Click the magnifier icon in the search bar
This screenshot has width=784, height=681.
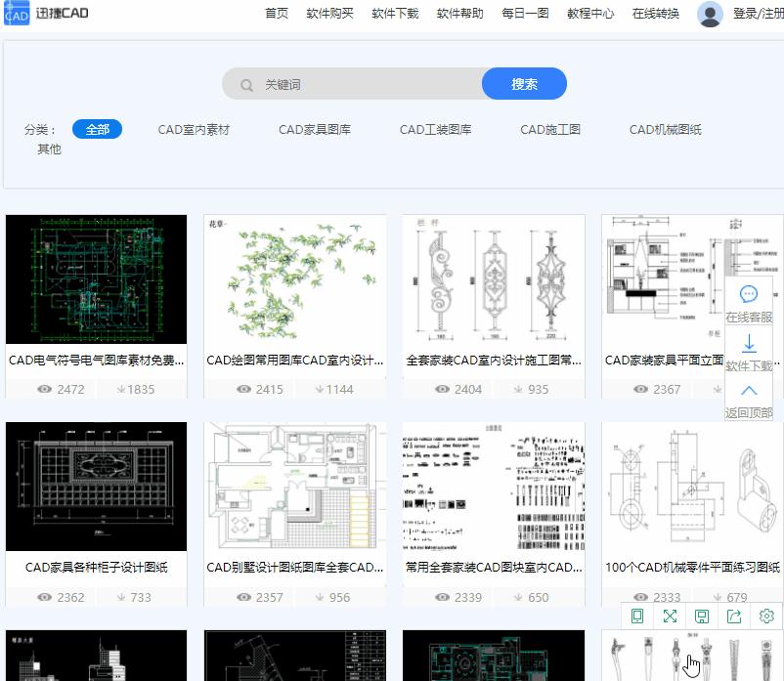(245, 84)
